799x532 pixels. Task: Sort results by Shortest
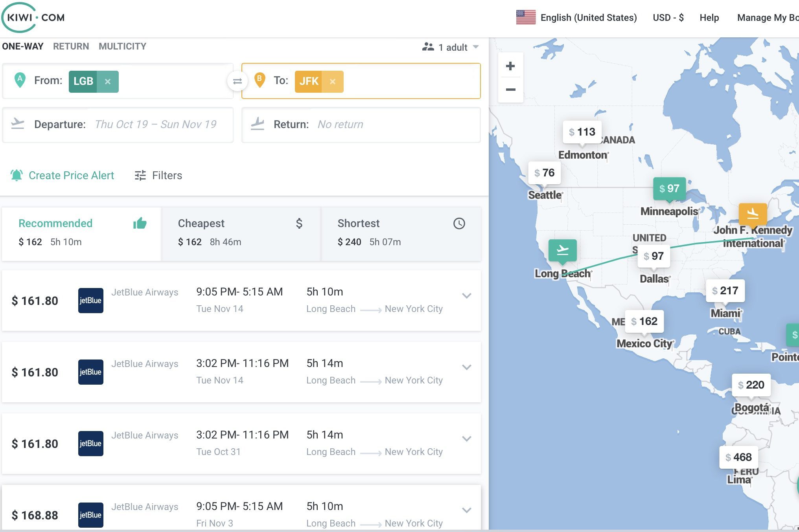tap(401, 233)
